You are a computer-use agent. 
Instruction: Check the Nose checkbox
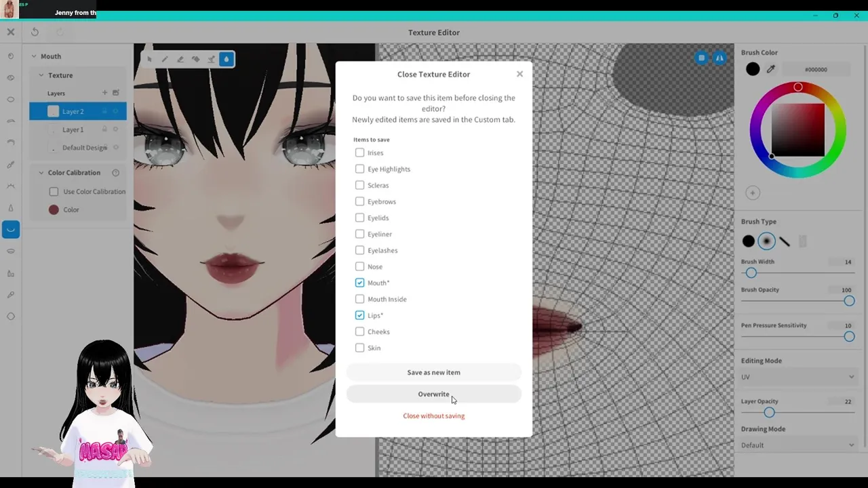[x=359, y=266]
